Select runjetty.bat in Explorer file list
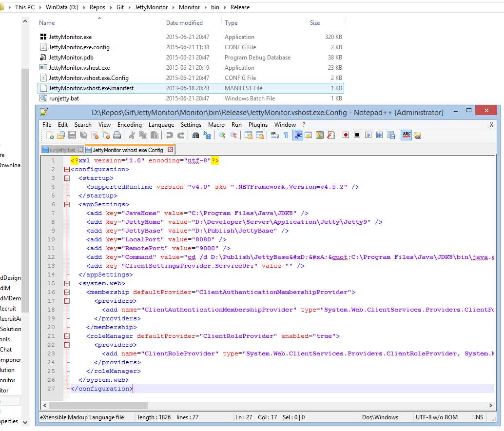This screenshot has width=504, height=431. (191, 98)
